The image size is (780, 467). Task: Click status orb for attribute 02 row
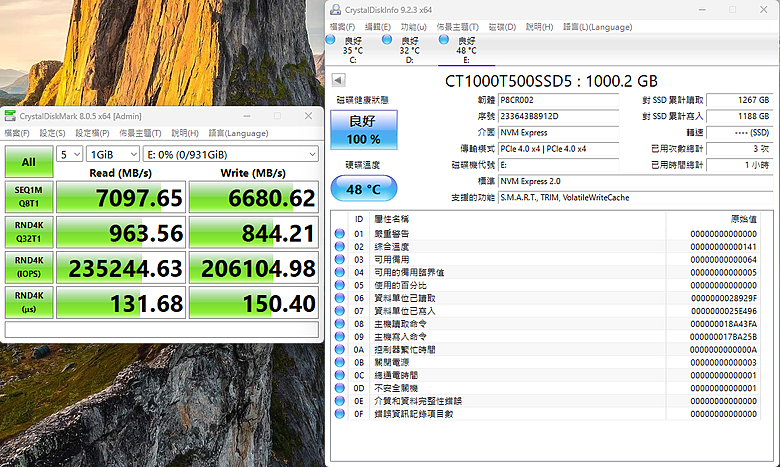(x=340, y=246)
